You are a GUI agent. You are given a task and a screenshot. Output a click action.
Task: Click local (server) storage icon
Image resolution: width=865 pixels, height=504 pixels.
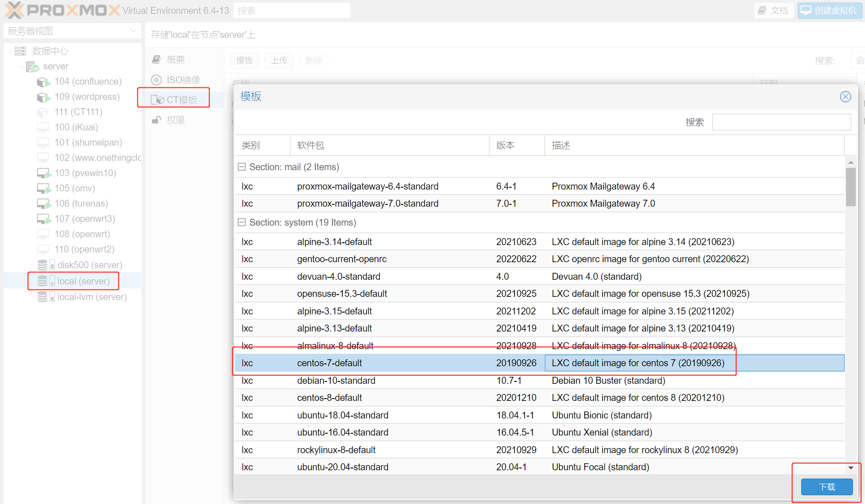(46, 281)
